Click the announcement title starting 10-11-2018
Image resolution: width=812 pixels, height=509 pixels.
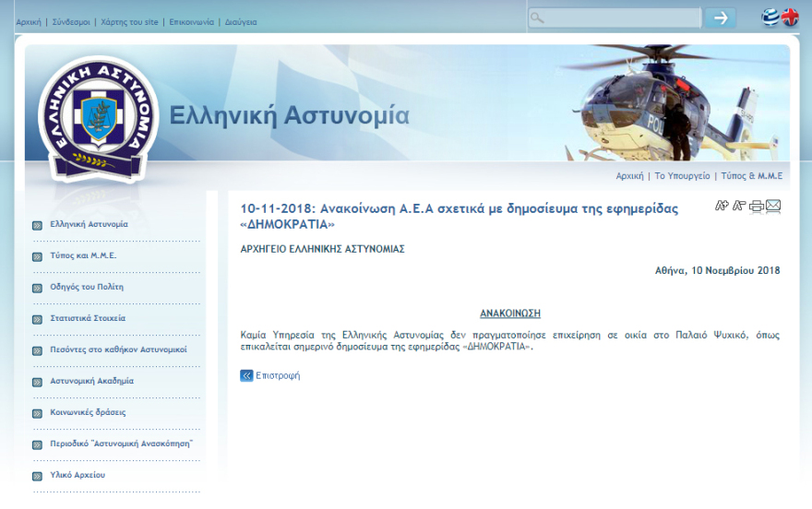pos(459,216)
